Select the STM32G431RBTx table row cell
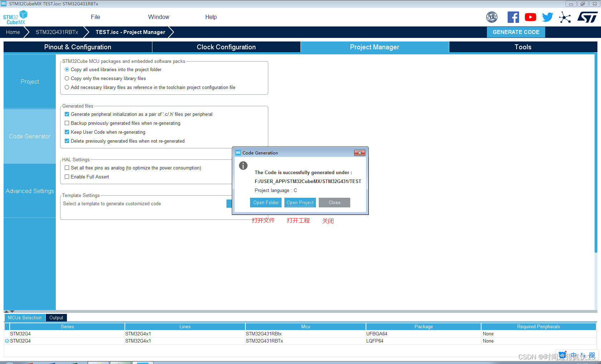601x364 pixels. (306, 341)
